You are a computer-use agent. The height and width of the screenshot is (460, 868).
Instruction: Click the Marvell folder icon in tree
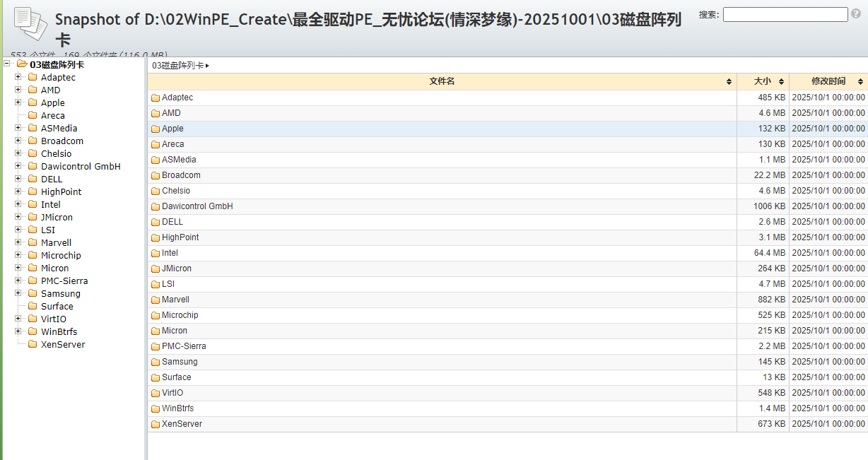pyautogui.click(x=33, y=243)
